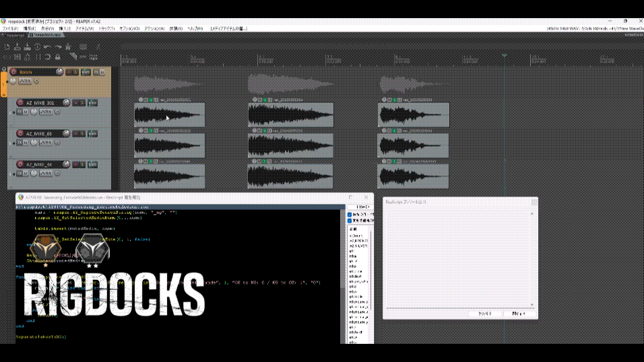Select the second media item on AZ_MIKE_68
Viewport: 644px width, 362px height.
[290, 146]
